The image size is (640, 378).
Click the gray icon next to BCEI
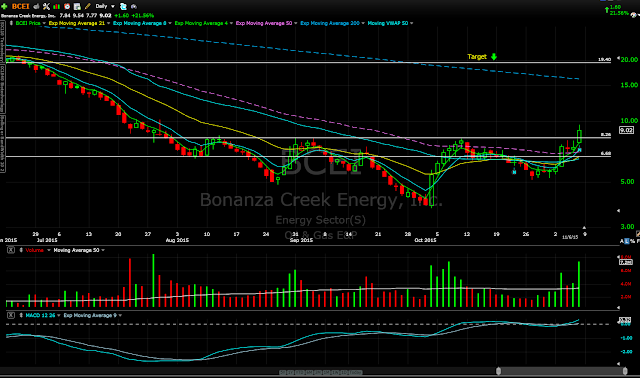(36, 7)
